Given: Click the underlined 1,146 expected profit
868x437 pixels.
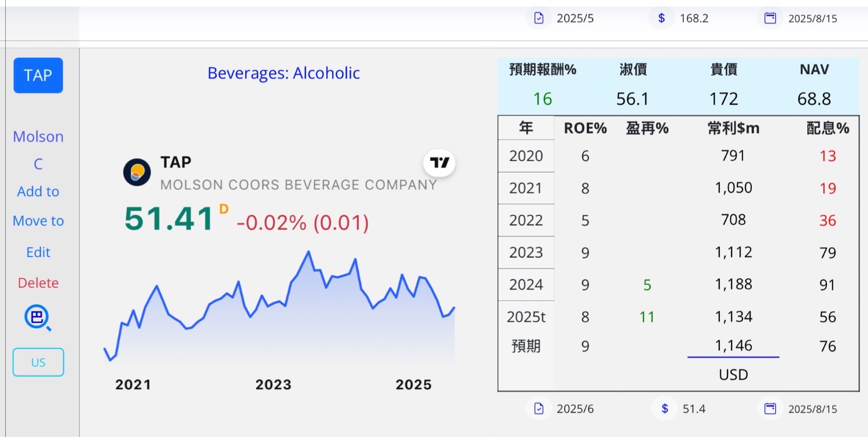Looking at the screenshot, I should pyautogui.click(x=733, y=346).
